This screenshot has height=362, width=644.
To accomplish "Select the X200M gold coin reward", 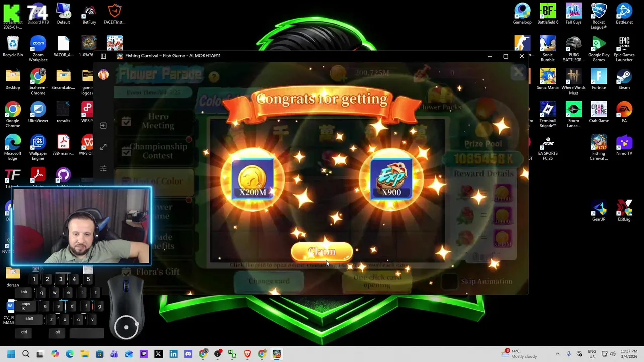I will pyautogui.click(x=253, y=179).
